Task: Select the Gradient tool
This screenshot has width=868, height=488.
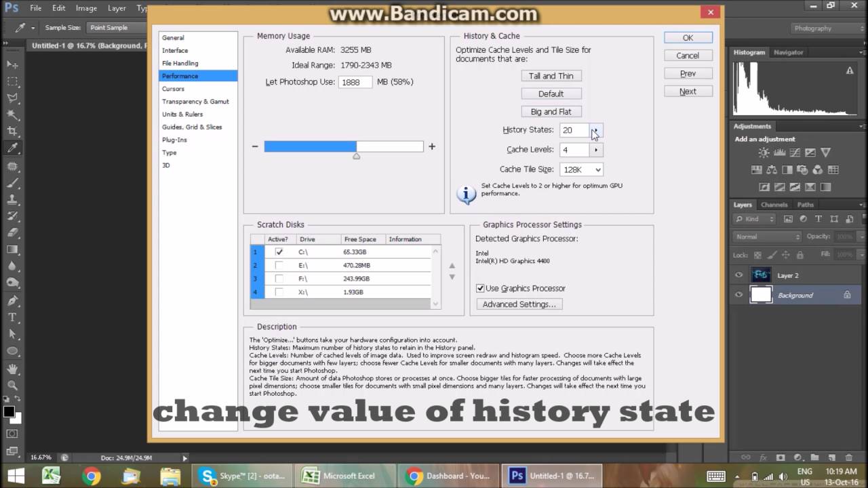Action: coord(12,249)
